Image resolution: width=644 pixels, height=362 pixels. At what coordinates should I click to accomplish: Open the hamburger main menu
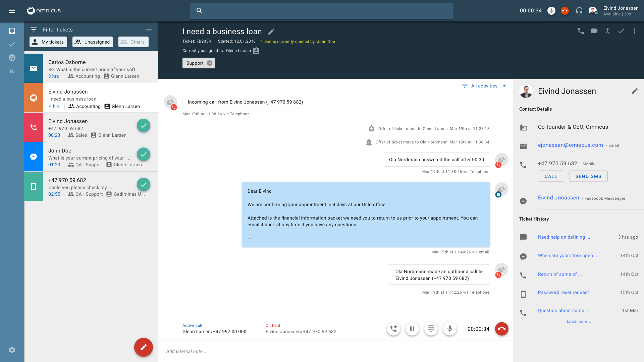12,11
